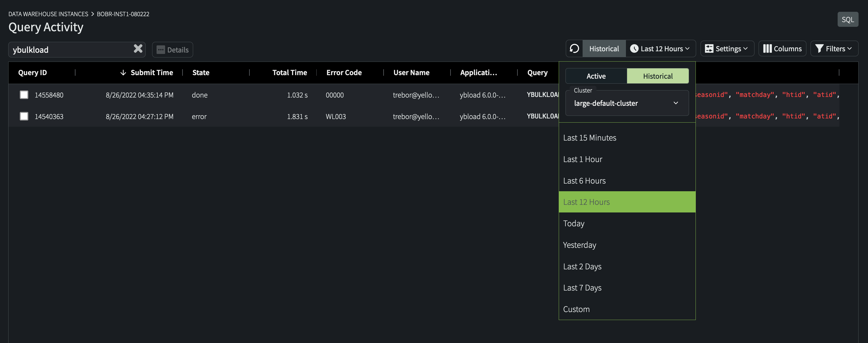
Task: Clear the ybulkload search with X icon
Action: (x=138, y=49)
